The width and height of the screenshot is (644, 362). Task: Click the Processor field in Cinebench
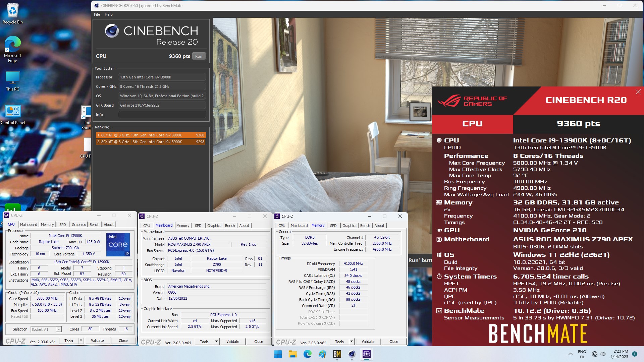(162, 77)
